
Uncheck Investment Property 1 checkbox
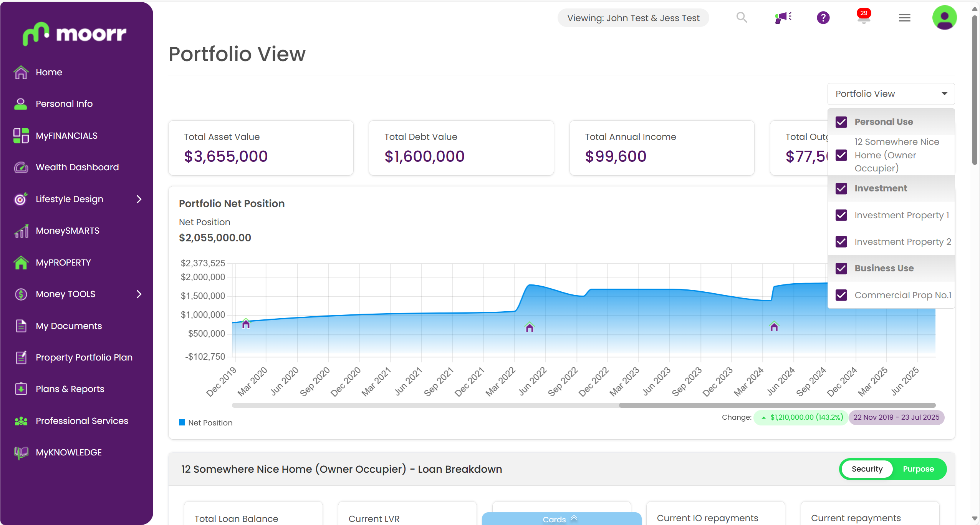pyautogui.click(x=841, y=215)
